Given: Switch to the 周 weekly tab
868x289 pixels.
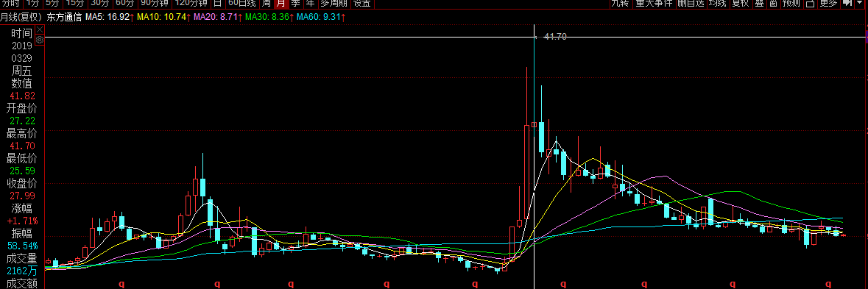Looking at the screenshot, I should click(267, 4).
